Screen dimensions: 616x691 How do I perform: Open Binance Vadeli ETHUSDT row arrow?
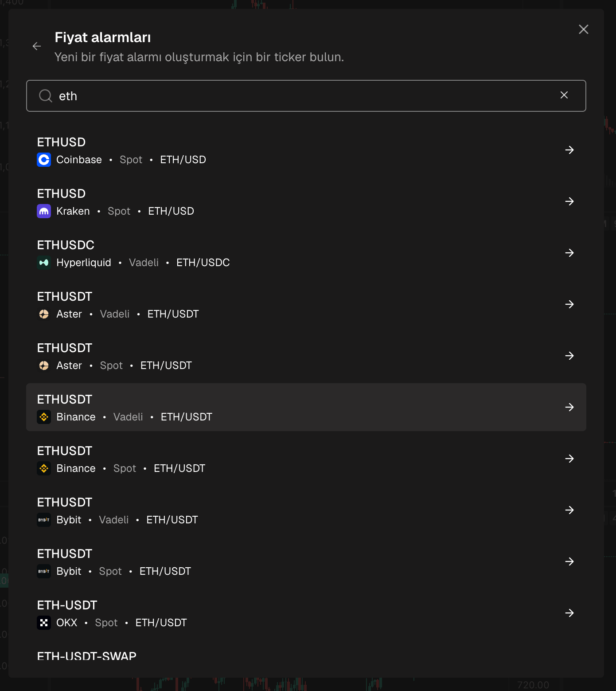point(570,407)
